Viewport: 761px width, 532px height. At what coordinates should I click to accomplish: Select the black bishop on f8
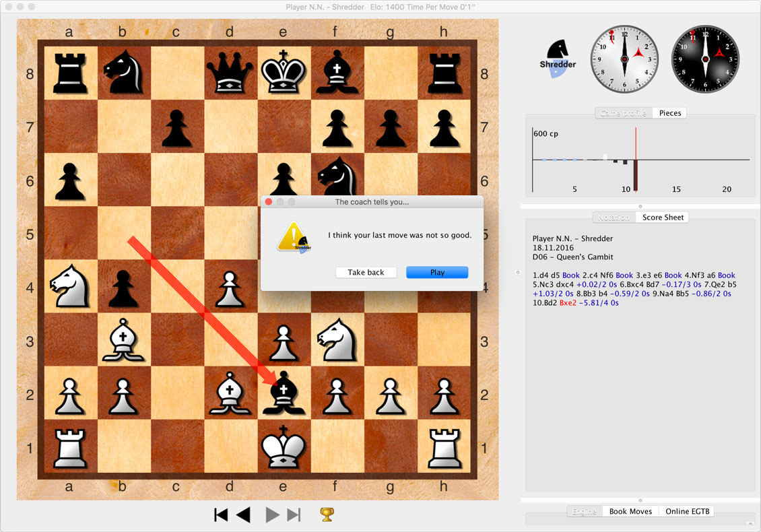(x=337, y=73)
